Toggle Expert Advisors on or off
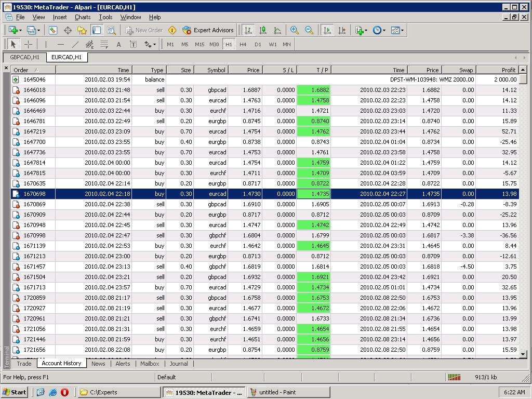The image size is (532, 399). (x=208, y=30)
